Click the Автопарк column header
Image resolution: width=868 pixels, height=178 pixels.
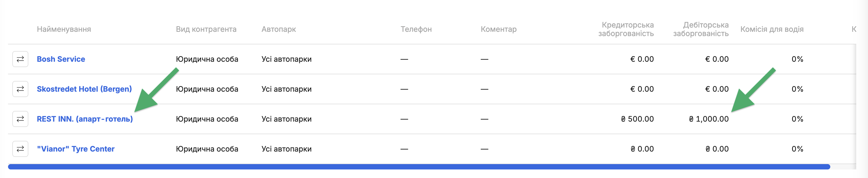click(x=279, y=29)
